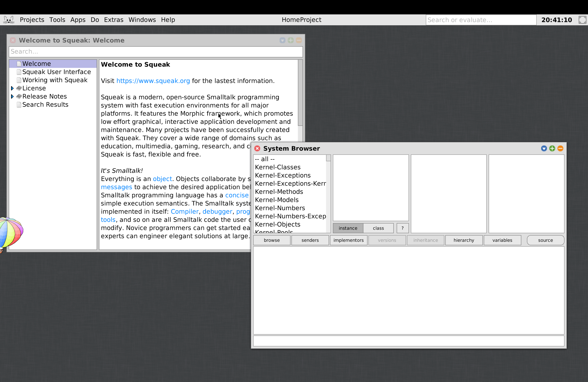Click the HomeProject title label
The height and width of the screenshot is (382, 588).
point(301,20)
